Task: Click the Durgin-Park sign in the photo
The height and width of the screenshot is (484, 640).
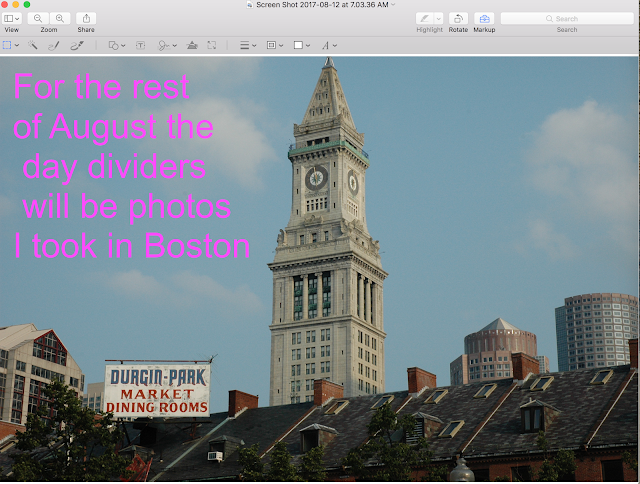Action: point(157,391)
